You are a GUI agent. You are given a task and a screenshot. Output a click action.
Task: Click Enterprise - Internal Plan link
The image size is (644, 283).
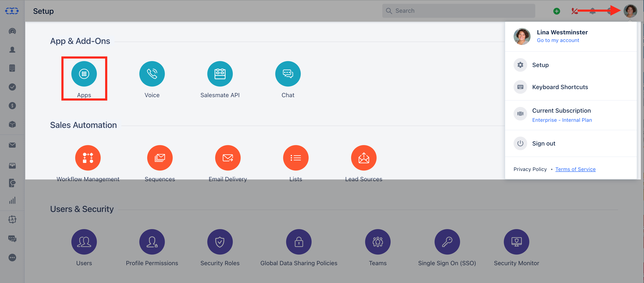562,120
